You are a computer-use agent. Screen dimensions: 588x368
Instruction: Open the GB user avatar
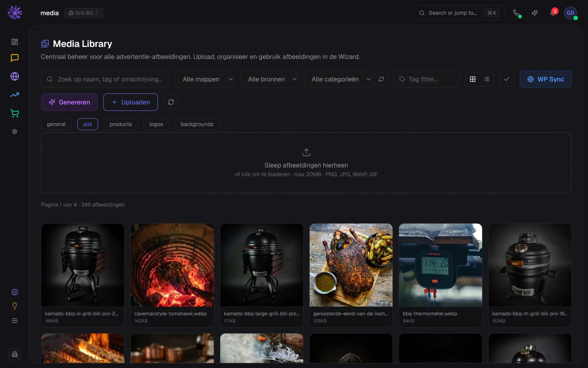point(571,13)
